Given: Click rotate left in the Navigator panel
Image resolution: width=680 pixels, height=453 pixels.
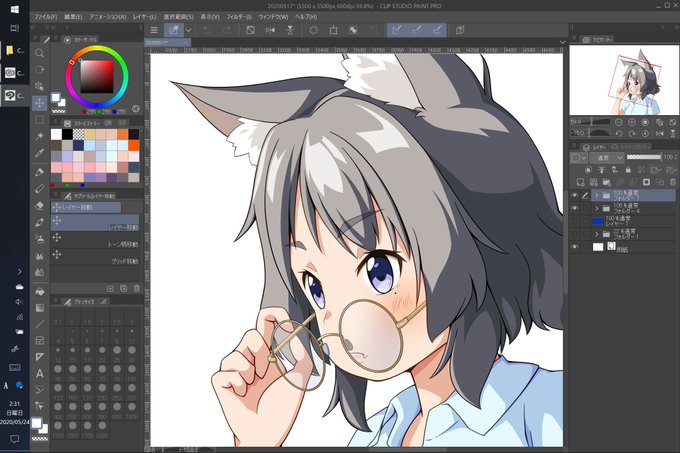Looking at the screenshot, I should (619, 134).
